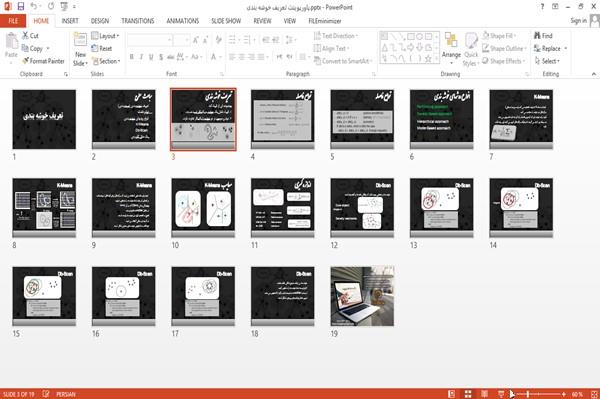This screenshot has height=399, width=600.
Task: Click Sign in link
Action: click(578, 21)
